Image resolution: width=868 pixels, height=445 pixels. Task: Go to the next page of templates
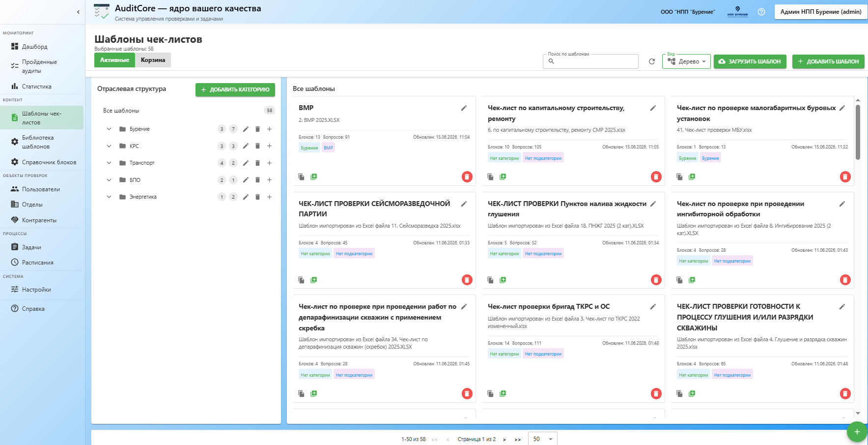[504, 440]
